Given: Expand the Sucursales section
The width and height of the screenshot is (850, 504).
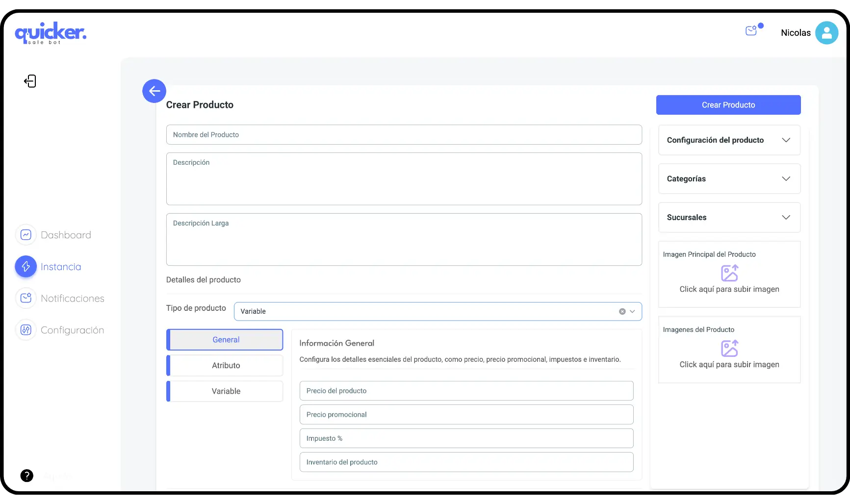Looking at the screenshot, I should click(729, 218).
